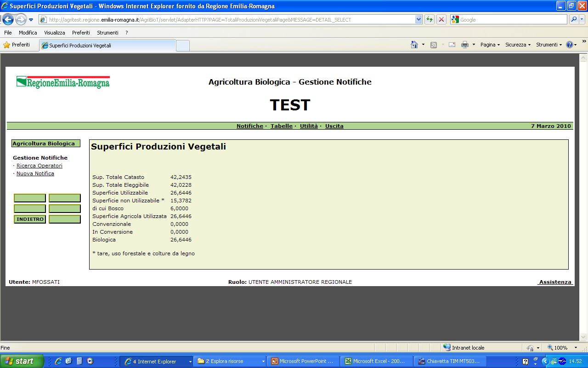588x368 pixels.
Task: Open a new blank browser tab
Action: 183,46
